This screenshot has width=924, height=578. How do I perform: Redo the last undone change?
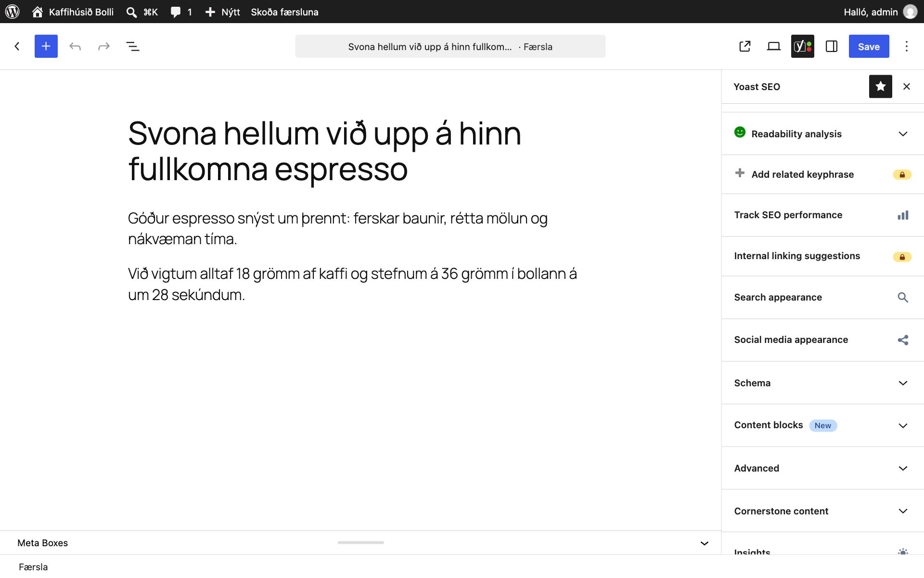[x=104, y=46]
